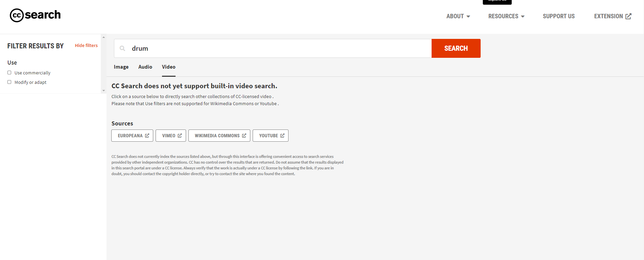Click external-link icon on Wikimedia Commons button
Viewport: 644px width, 260px height.
244,136
